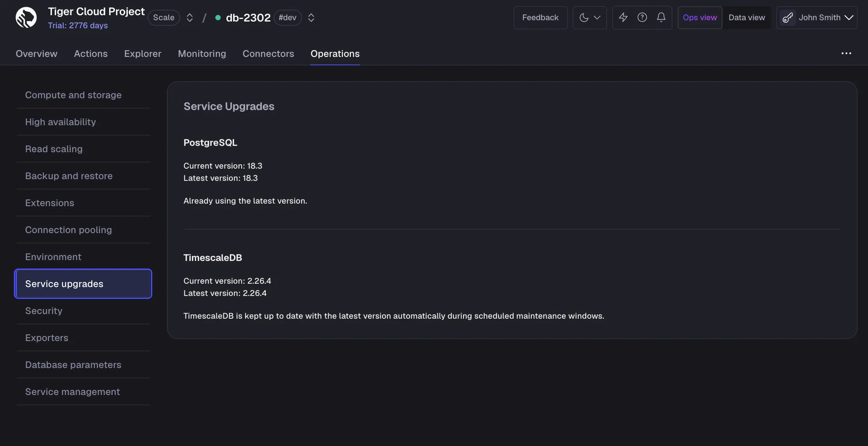Click the Feedback button
The height and width of the screenshot is (446, 868).
(x=540, y=18)
